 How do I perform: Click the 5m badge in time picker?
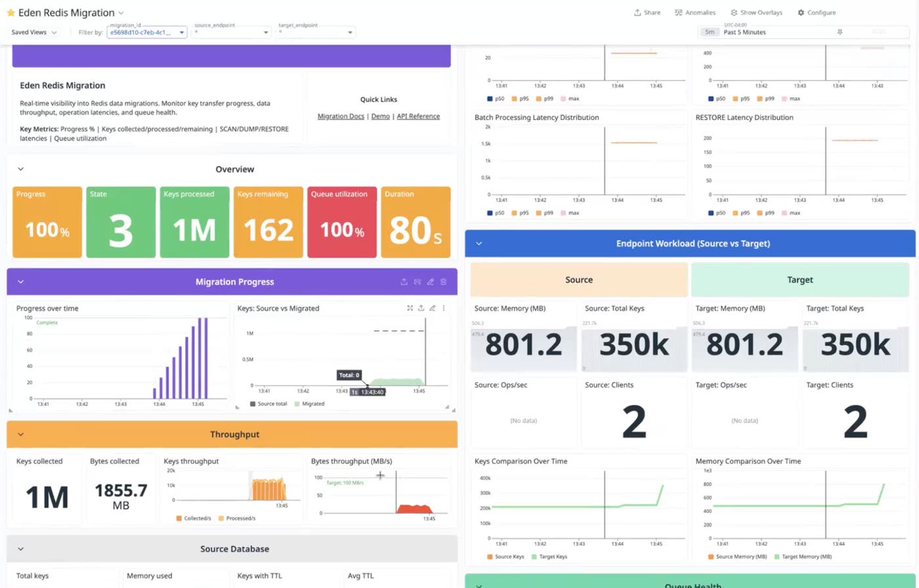click(x=710, y=32)
